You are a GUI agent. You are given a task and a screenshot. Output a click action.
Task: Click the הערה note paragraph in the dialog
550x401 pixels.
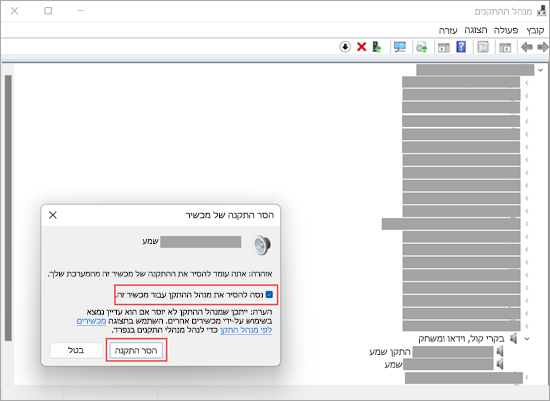tap(174, 321)
